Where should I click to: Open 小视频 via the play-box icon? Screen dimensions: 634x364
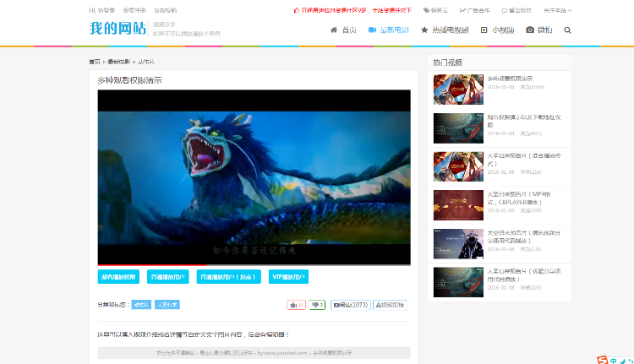497,30
